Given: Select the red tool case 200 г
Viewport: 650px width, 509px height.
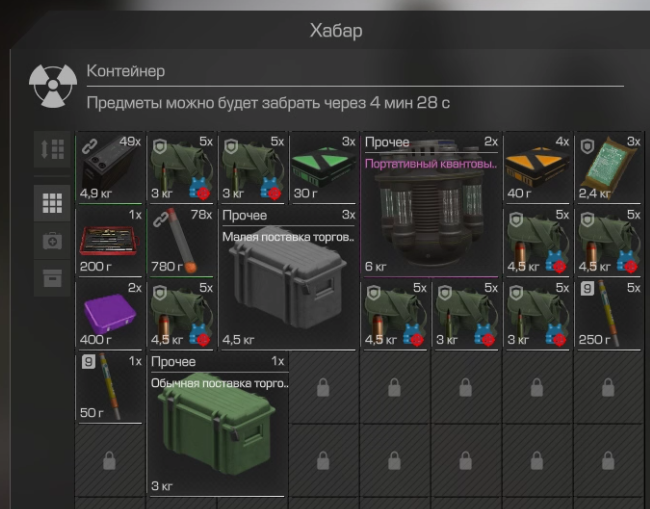Looking at the screenshot, I should click(x=110, y=241).
